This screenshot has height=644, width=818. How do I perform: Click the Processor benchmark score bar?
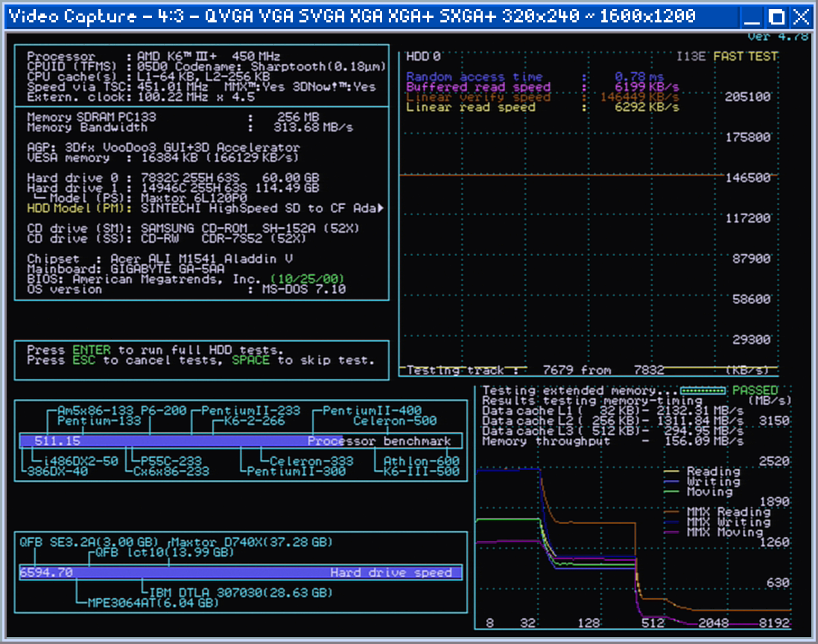click(x=241, y=441)
